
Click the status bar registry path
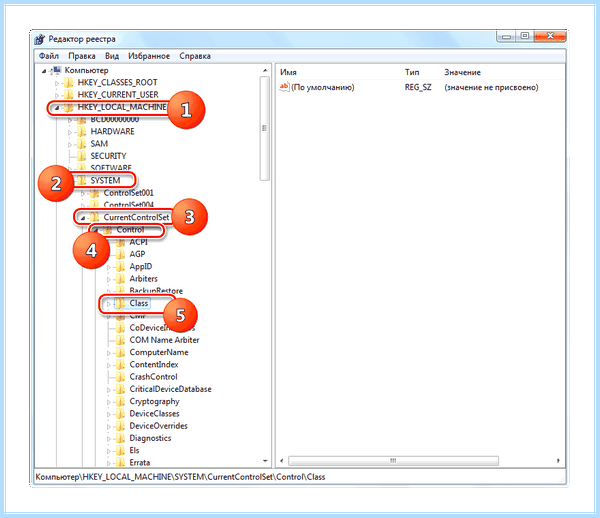pos(180,477)
